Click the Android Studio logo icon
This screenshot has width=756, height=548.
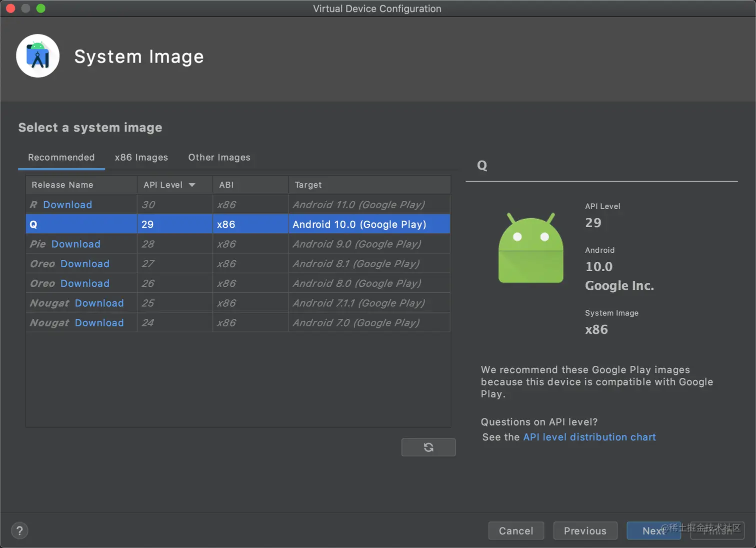pyautogui.click(x=38, y=56)
